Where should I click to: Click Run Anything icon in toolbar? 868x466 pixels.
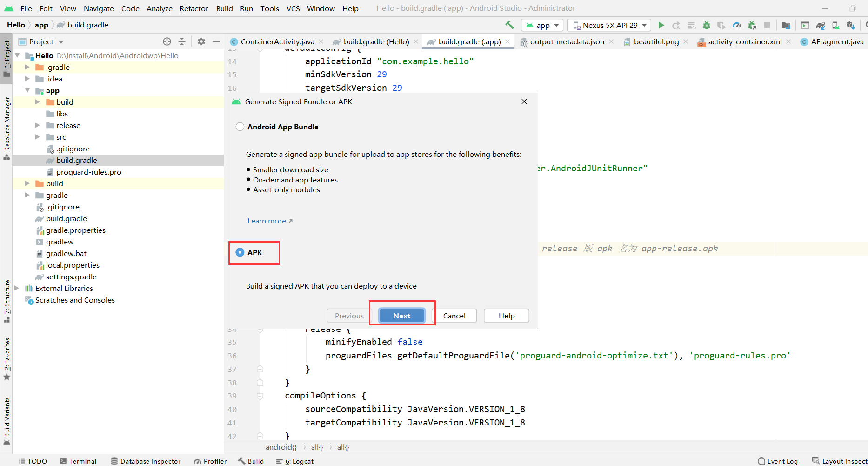[x=805, y=25]
